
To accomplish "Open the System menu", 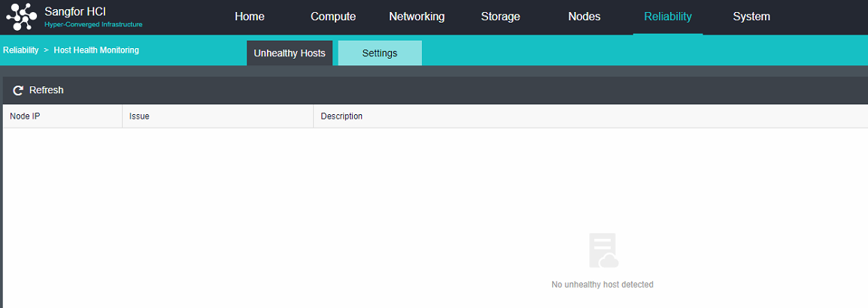I will click(x=751, y=17).
